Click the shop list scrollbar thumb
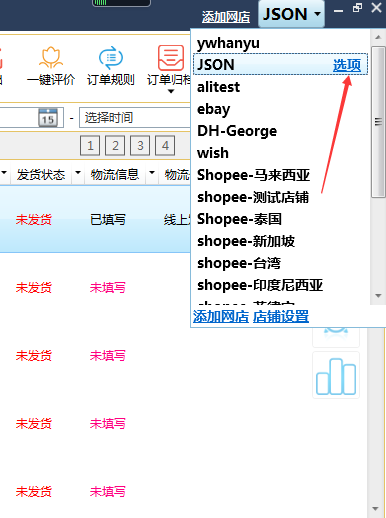The height and width of the screenshot is (518, 386). tap(378, 122)
